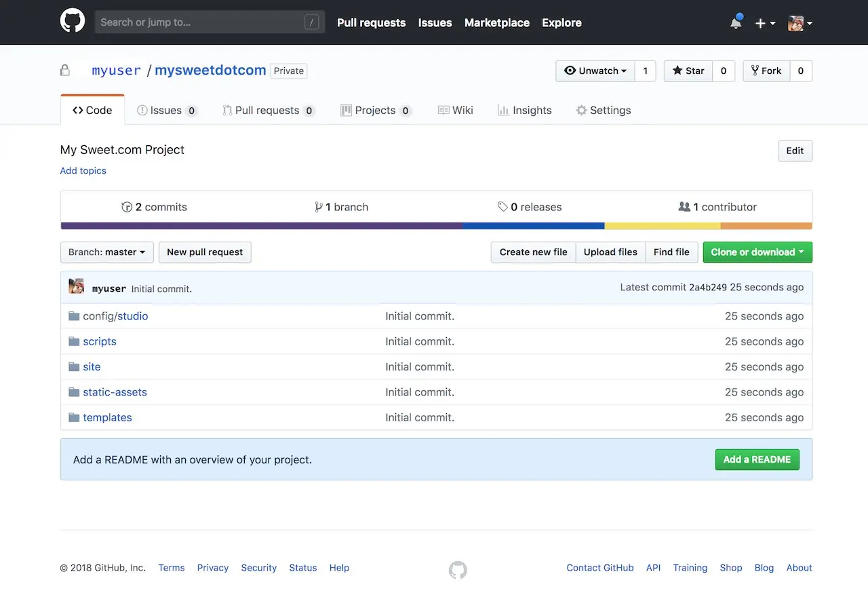Click Initial commit message in site row

[420, 366]
